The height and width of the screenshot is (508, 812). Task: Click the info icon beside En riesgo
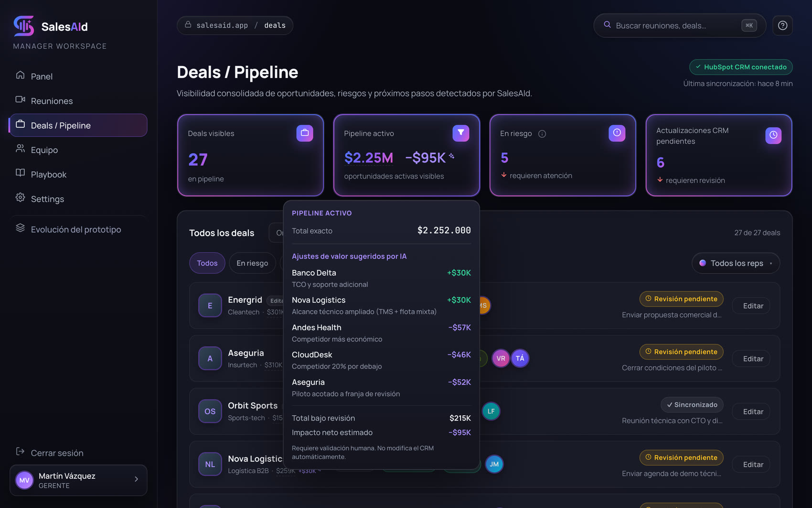(542, 134)
